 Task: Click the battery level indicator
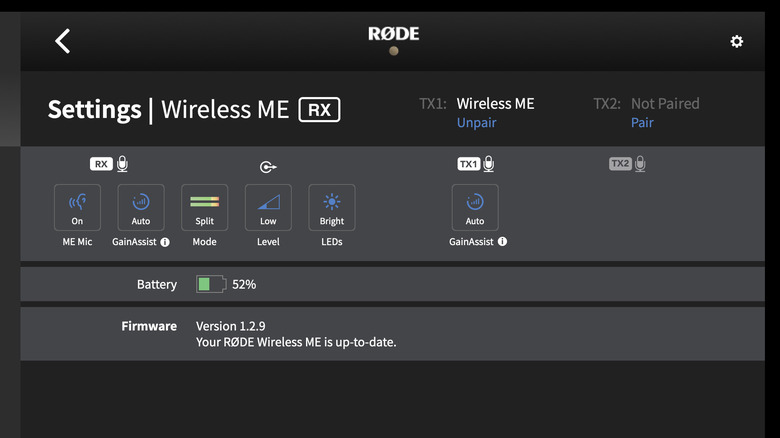point(211,284)
